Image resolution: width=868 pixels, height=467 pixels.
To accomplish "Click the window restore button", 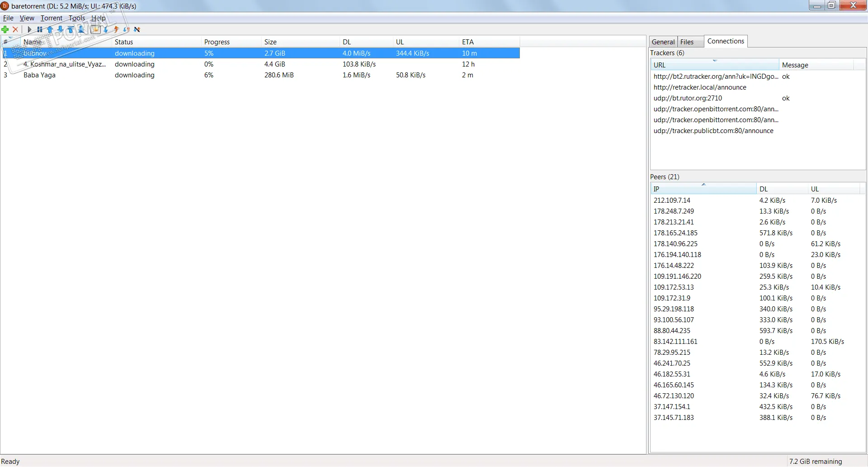I will [x=832, y=5].
